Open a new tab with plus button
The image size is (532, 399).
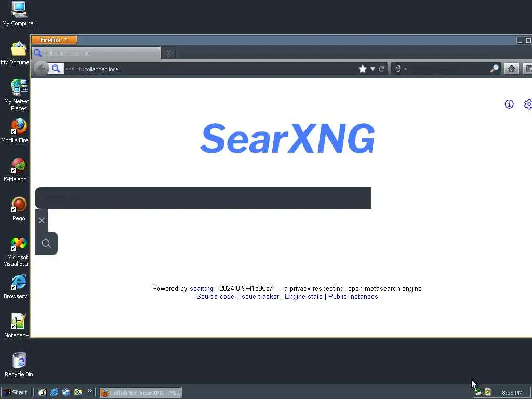click(168, 54)
